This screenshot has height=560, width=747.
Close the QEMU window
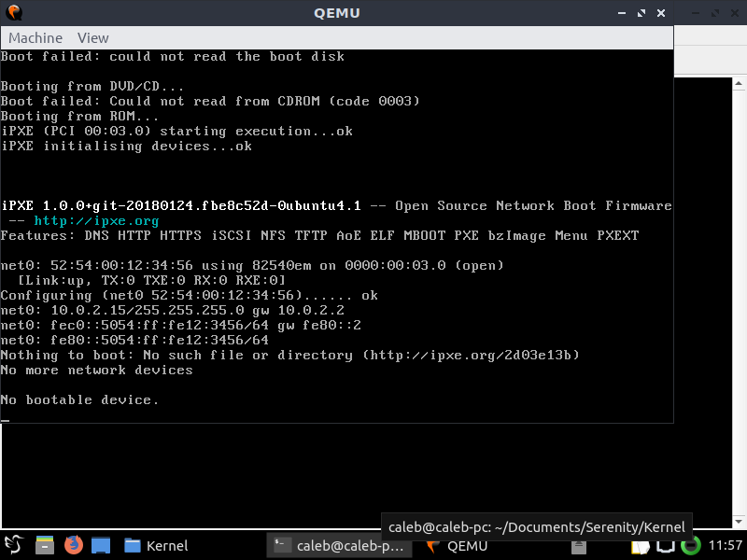coord(661,13)
